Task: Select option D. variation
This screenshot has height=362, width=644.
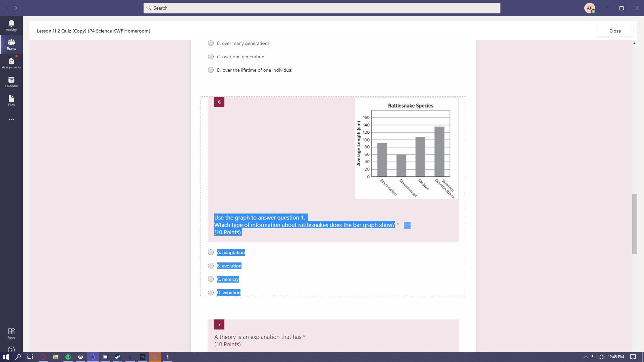Action: [211, 293]
